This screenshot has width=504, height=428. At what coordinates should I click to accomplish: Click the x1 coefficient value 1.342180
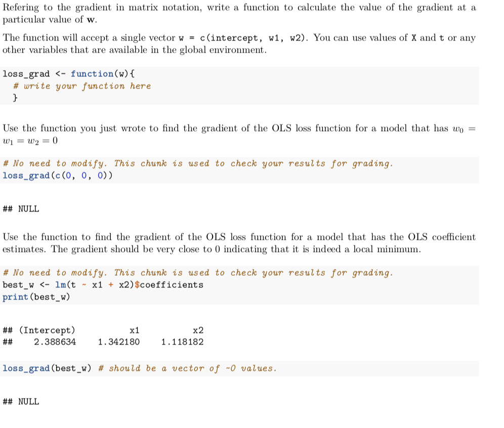[x=119, y=342]
